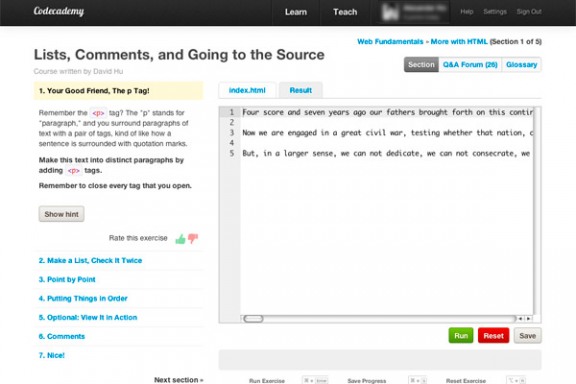Open exercise 4 Putting Things in Order

pyautogui.click(x=83, y=298)
